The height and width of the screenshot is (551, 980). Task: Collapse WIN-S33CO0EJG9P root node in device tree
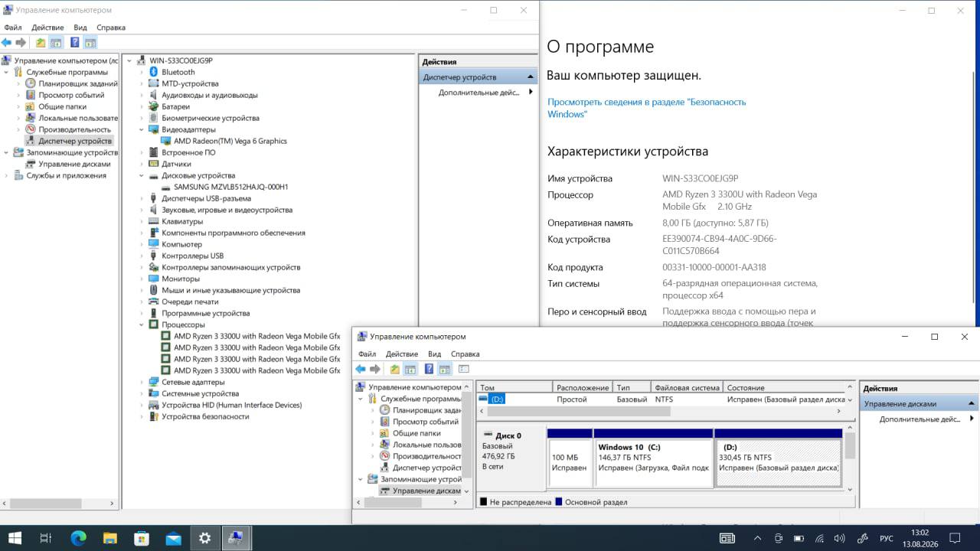(129, 60)
